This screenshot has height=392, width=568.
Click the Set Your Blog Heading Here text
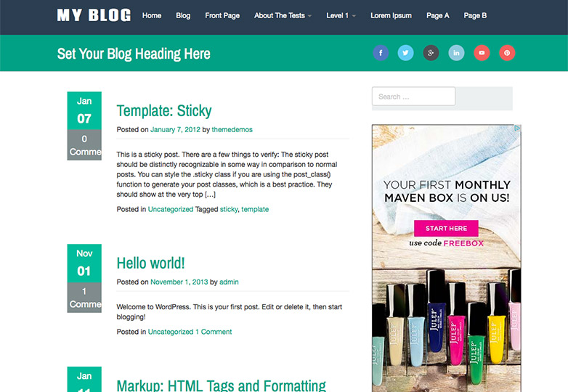tap(134, 54)
